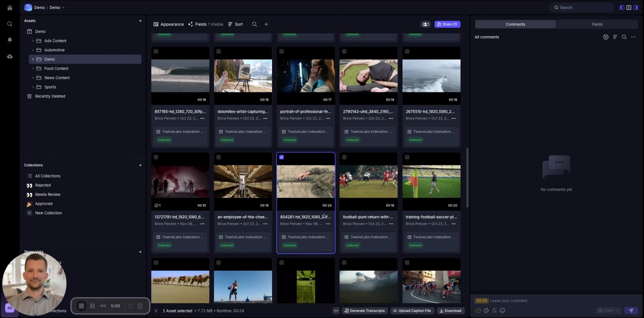Open the Demo breadcrumb dropdown
The image size is (644, 318).
pyautogui.click(x=57, y=8)
